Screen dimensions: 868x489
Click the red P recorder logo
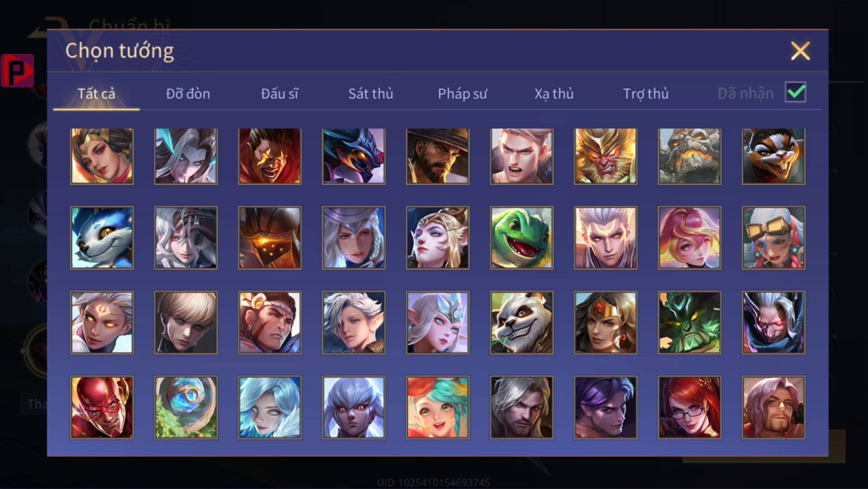tap(17, 71)
